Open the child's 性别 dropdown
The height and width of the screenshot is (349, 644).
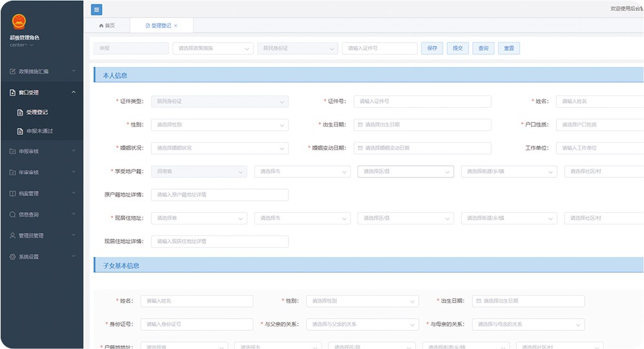pos(363,301)
